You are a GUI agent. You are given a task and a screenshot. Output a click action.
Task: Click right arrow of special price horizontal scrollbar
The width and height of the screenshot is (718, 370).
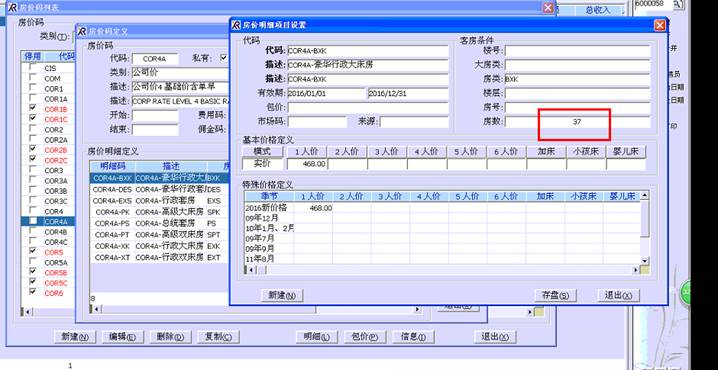pos(636,270)
